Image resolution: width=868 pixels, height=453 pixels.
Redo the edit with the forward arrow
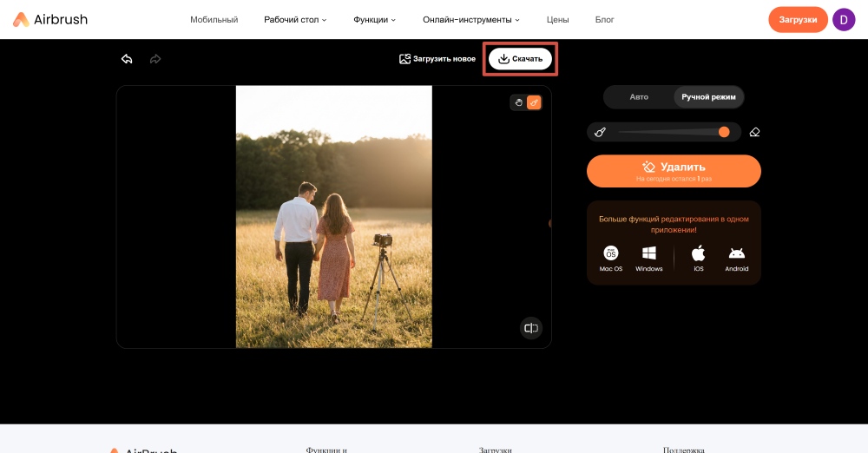click(x=155, y=59)
